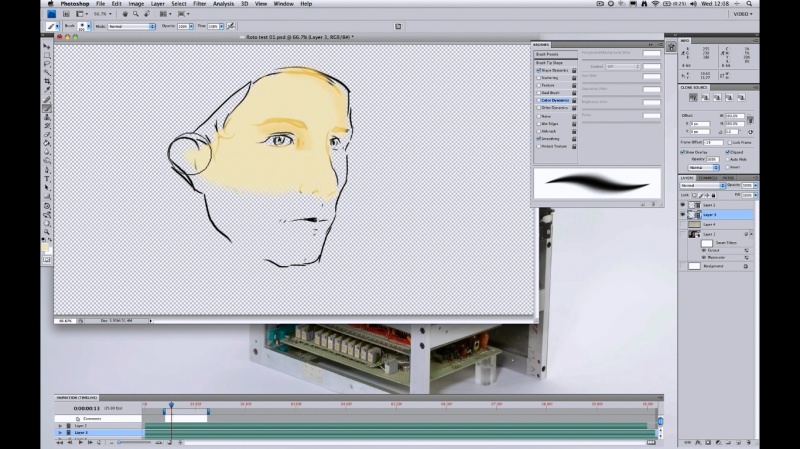Click the timeline current-time indicator
Screen dimensions: 800x449
click(171, 405)
